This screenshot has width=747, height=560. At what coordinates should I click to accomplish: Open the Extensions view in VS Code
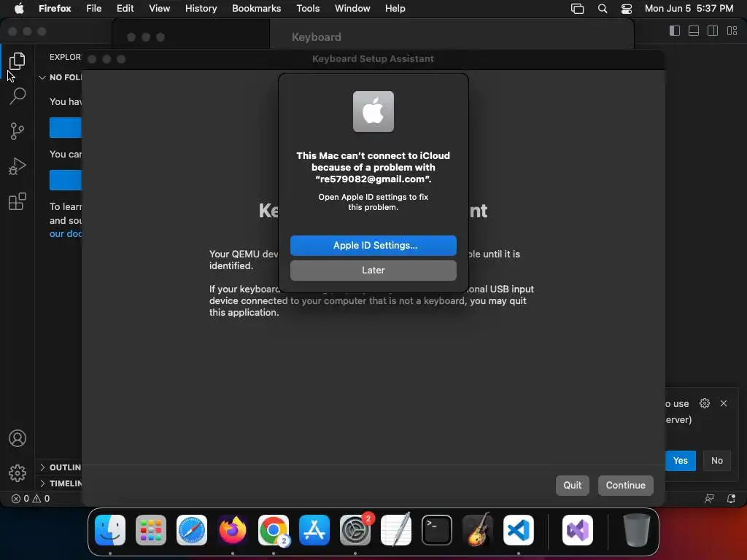click(x=18, y=201)
